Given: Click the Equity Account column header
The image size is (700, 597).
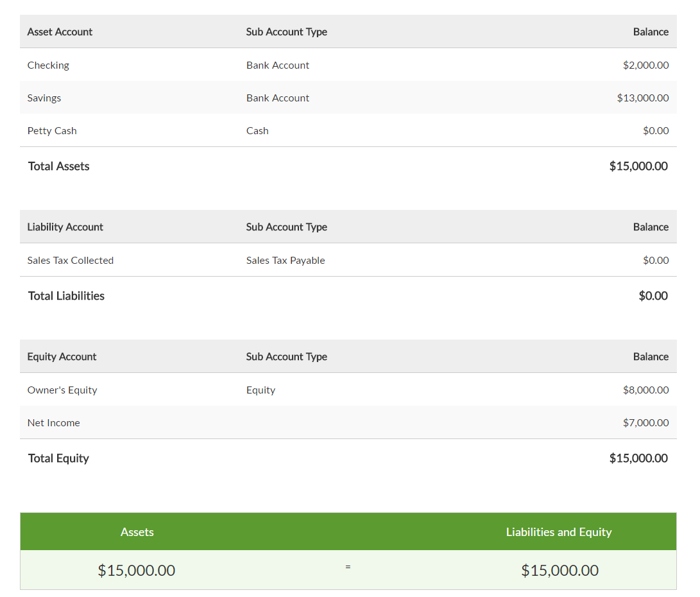Looking at the screenshot, I should pyautogui.click(x=62, y=357).
